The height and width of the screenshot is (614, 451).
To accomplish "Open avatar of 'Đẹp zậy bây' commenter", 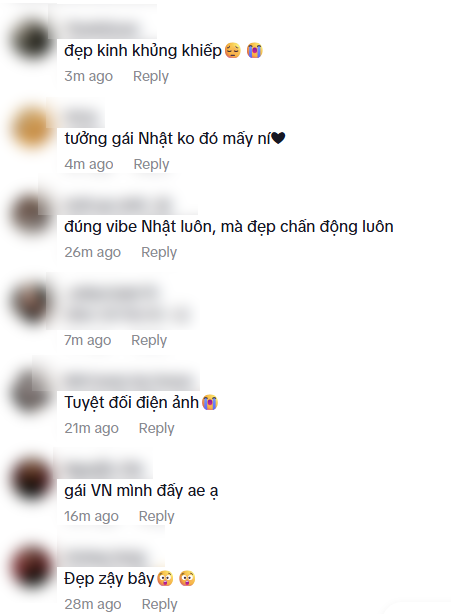I will (31, 568).
